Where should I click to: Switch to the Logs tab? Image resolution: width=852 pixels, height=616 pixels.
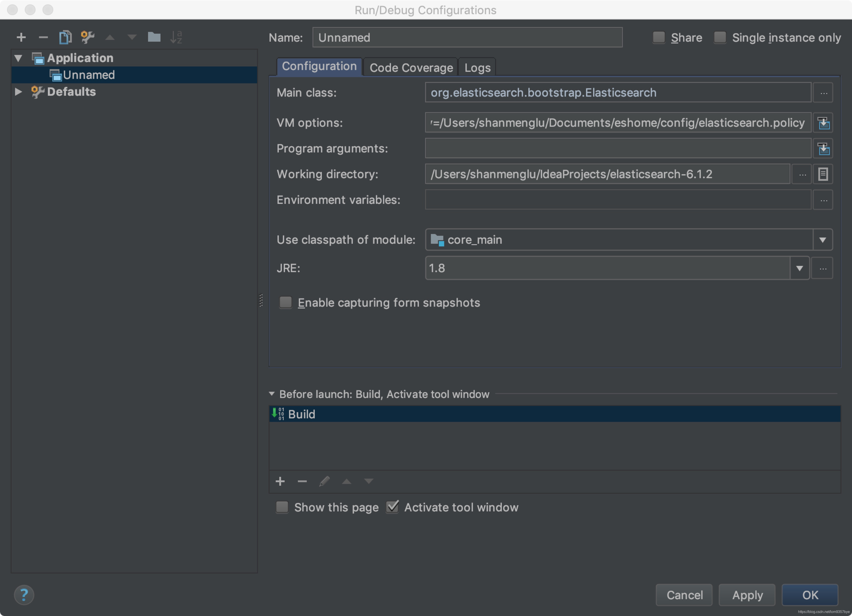(477, 68)
